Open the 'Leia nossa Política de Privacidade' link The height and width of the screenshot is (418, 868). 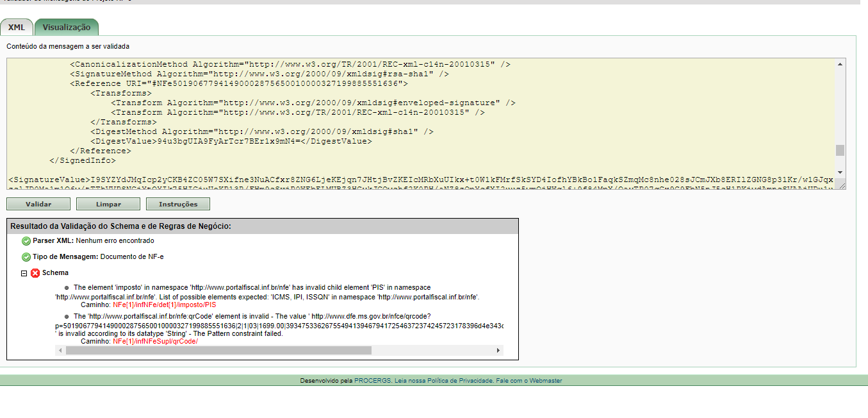pos(443,381)
